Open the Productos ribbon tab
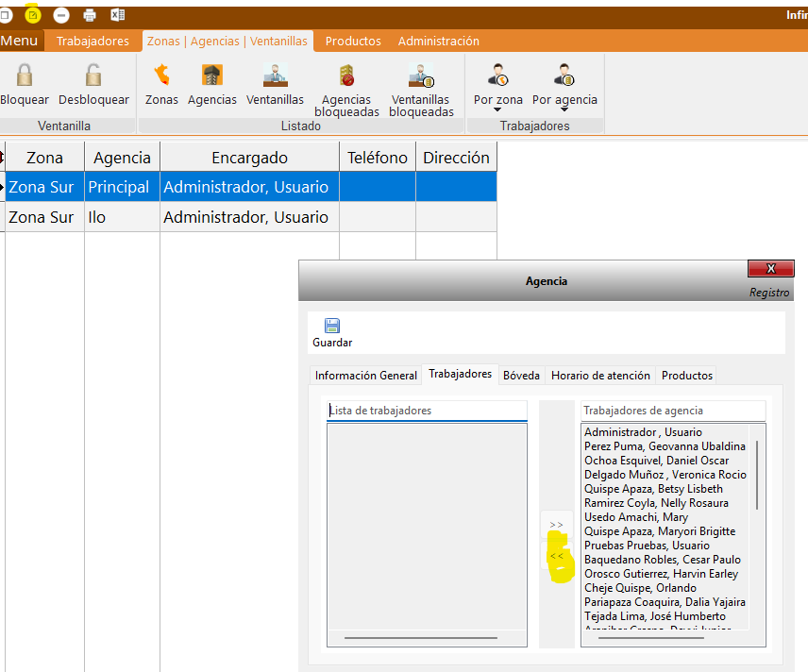The image size is (808, 672). [353, 42]
